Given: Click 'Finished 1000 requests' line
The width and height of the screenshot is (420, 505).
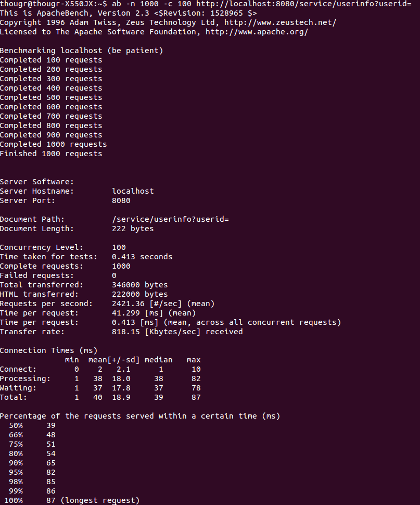Looking at the screenshot, I should pyautogui.click(x=51, y=153).
